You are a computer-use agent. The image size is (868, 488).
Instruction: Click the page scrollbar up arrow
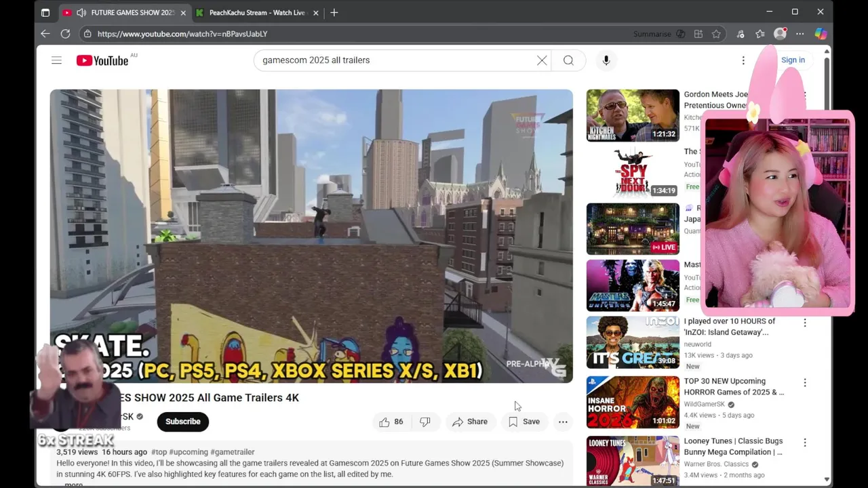pyautogui.click(x=826, y=52)
